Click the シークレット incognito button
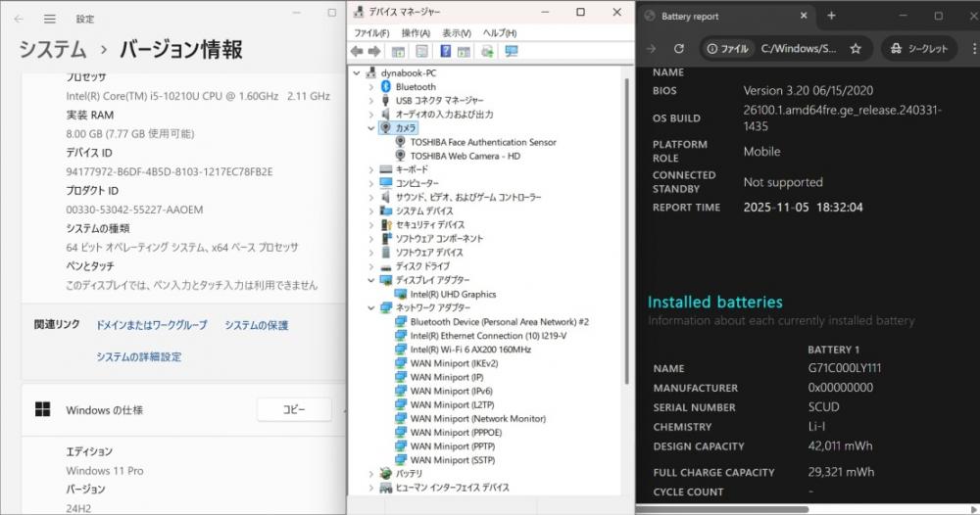Image resolution: width=980 pixels, height=515 pixels. pyautogui.click(x=919, y=48)
